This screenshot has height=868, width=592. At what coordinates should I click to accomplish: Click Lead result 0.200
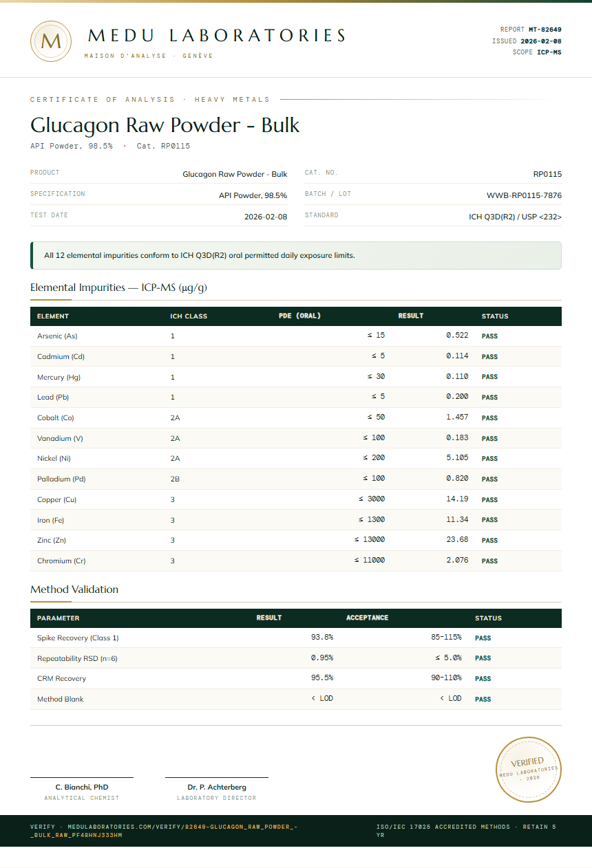pos(457,397)
